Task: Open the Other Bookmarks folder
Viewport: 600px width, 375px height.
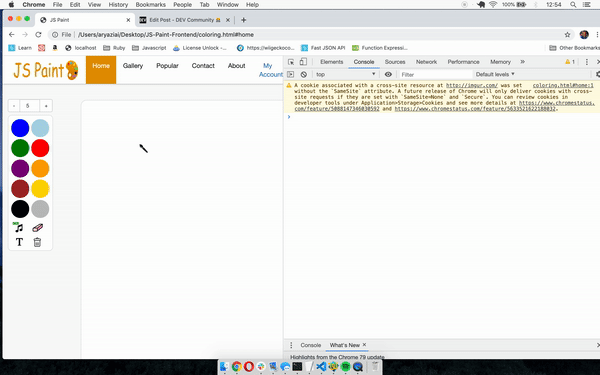Action: coord(574,48)
